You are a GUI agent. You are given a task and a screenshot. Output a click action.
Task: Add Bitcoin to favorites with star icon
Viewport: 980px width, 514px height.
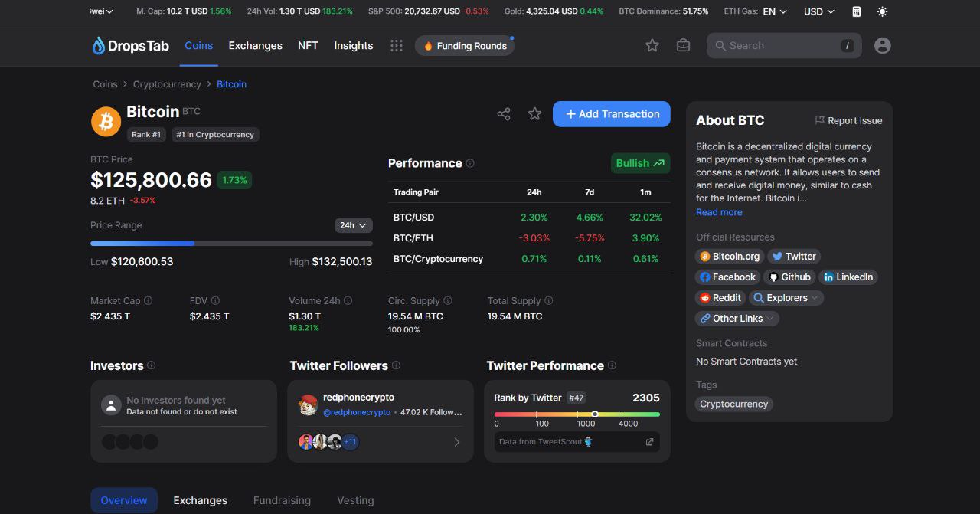pos(535,114)
